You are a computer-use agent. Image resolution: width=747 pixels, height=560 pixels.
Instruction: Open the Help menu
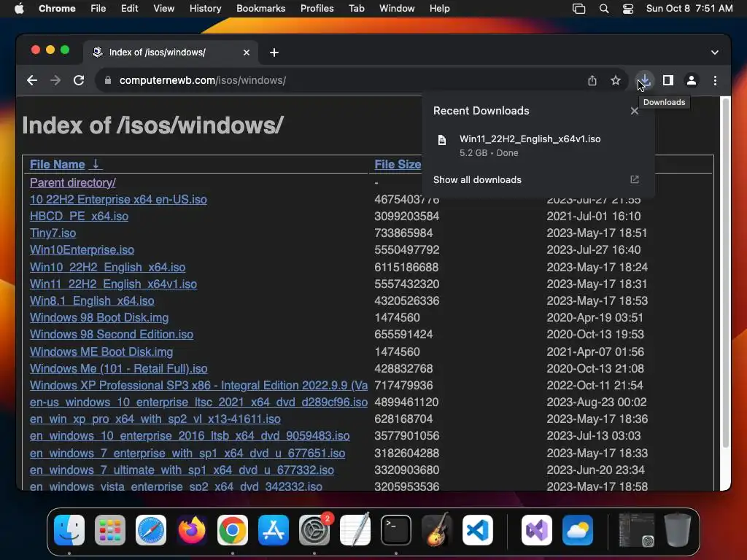click(439, 9)
